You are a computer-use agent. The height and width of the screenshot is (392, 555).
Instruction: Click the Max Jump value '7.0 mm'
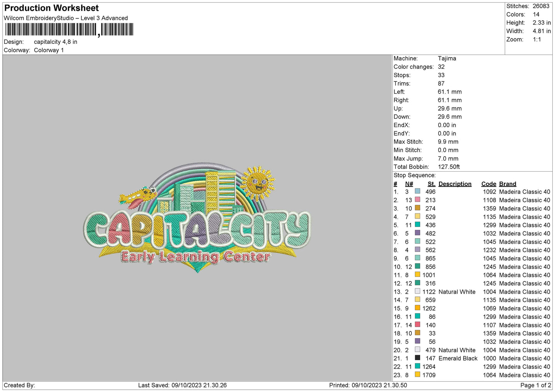coord(448,159)
